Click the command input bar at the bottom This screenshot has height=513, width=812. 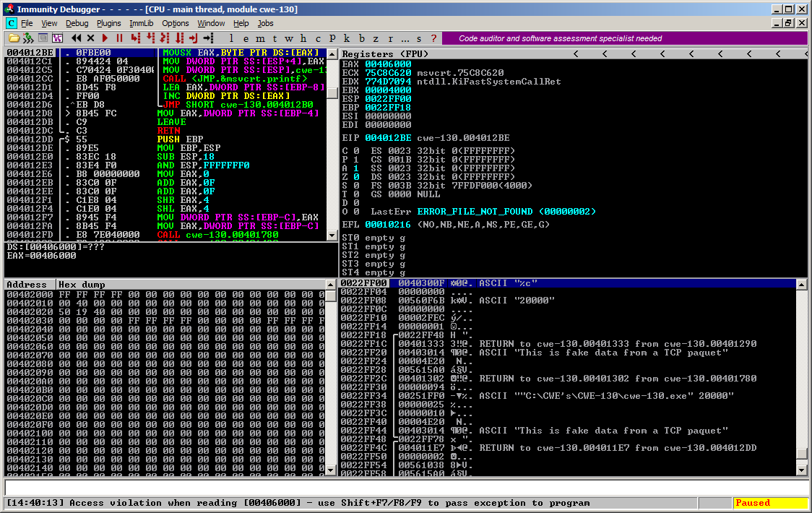tap(405, 488)
